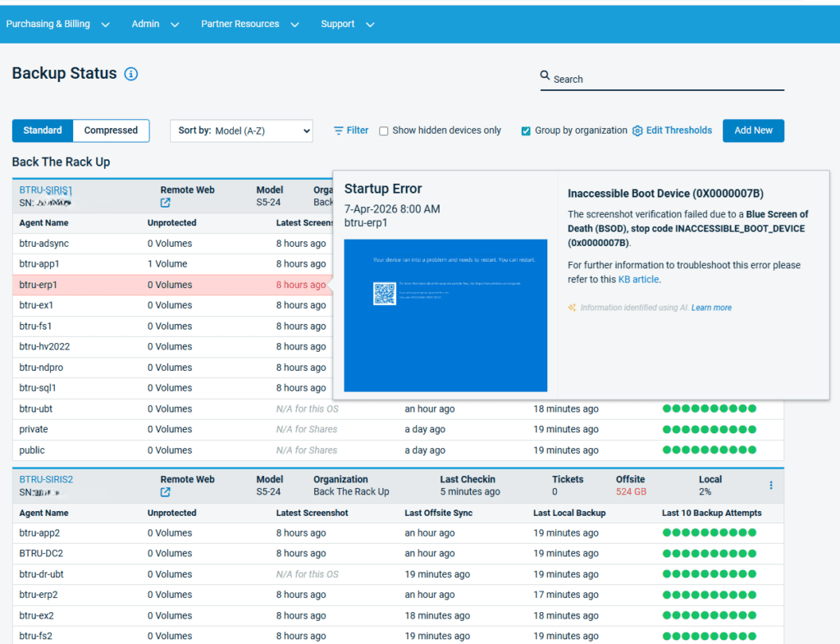Switch to Compressed view

coord(111,130)
